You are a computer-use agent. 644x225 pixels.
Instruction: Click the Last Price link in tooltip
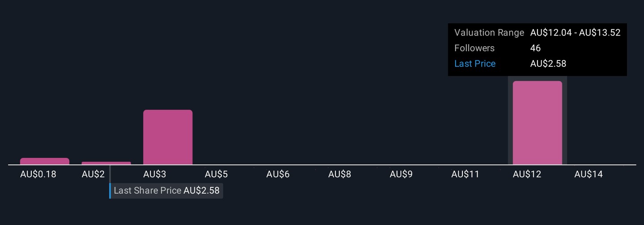(475, 64)
